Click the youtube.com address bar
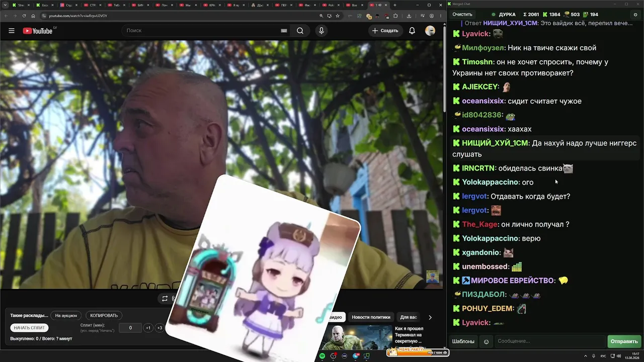 [x=179, y=16]
